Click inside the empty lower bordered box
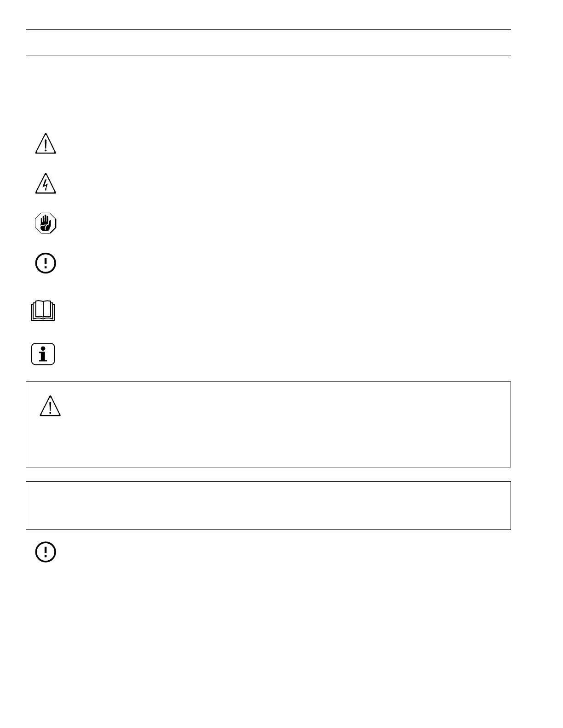Screen dimensions: 563x728 click(268, 506)
